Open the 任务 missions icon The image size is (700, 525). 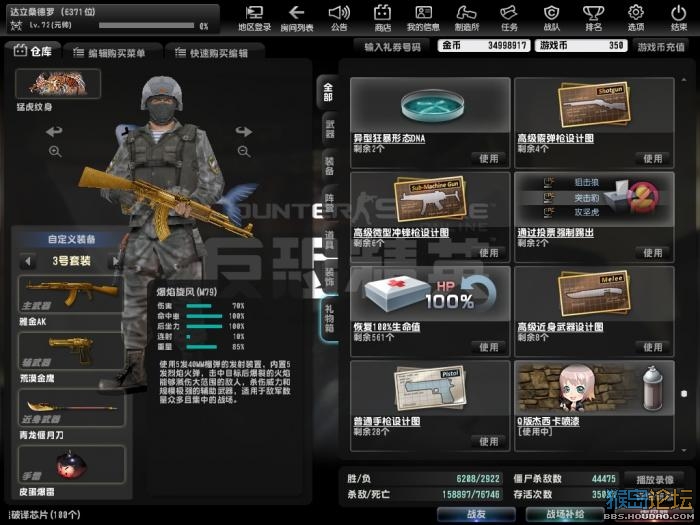coord(509,18)
